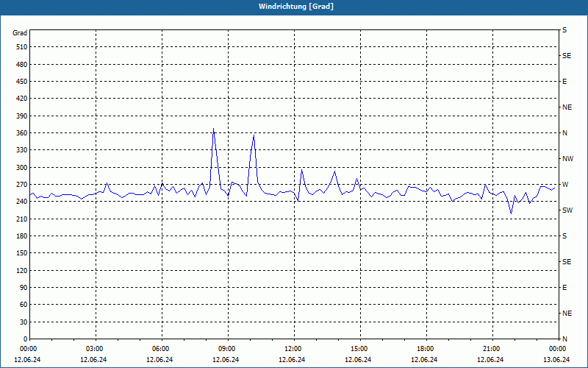
Task: Select the NE compass label level with 30
Action: pyautogui.click(x=567, y=314)
